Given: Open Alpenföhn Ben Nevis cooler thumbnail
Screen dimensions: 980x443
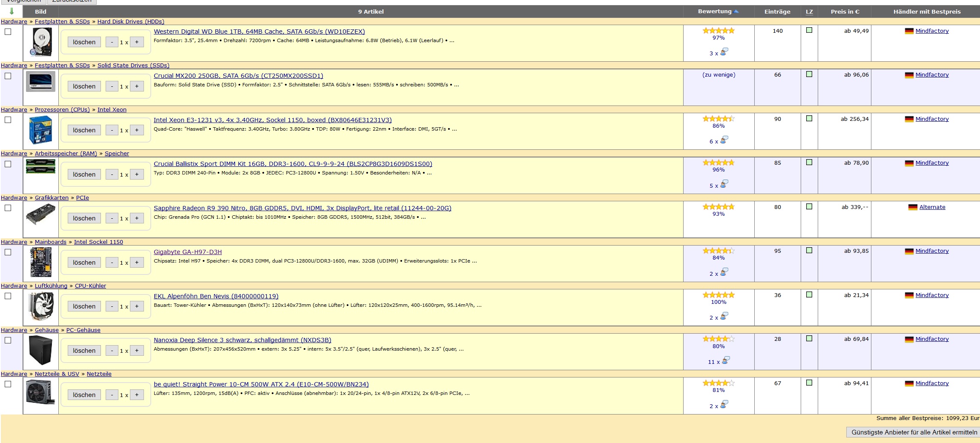Looking at the screenshot, I should pyautogui.click(x=41, y=306).
